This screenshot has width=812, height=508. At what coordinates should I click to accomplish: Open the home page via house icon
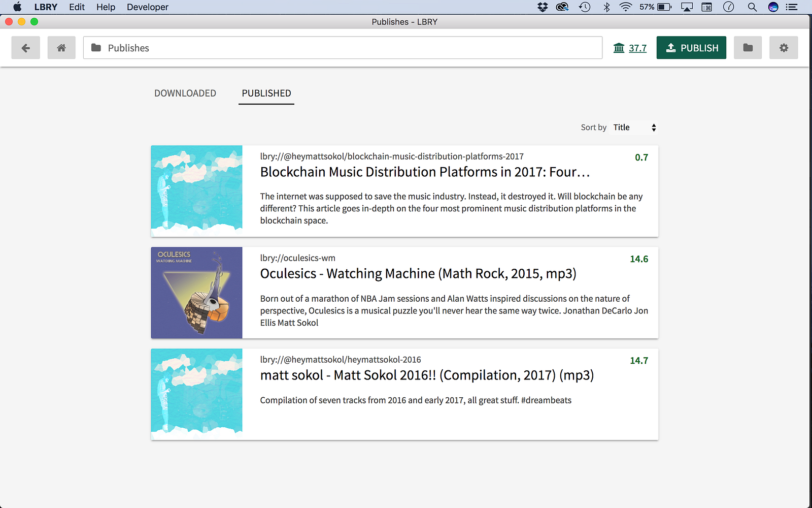[x=61, y=48]
